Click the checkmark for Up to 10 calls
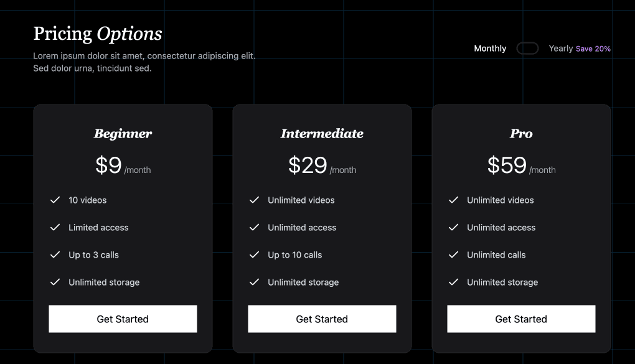This screenshot has height=364, width=635. 254,254
